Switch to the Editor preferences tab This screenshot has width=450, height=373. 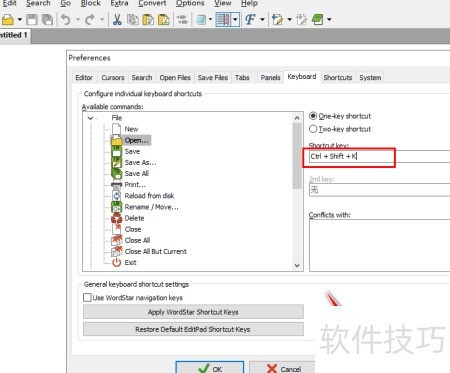click(84, 78)
